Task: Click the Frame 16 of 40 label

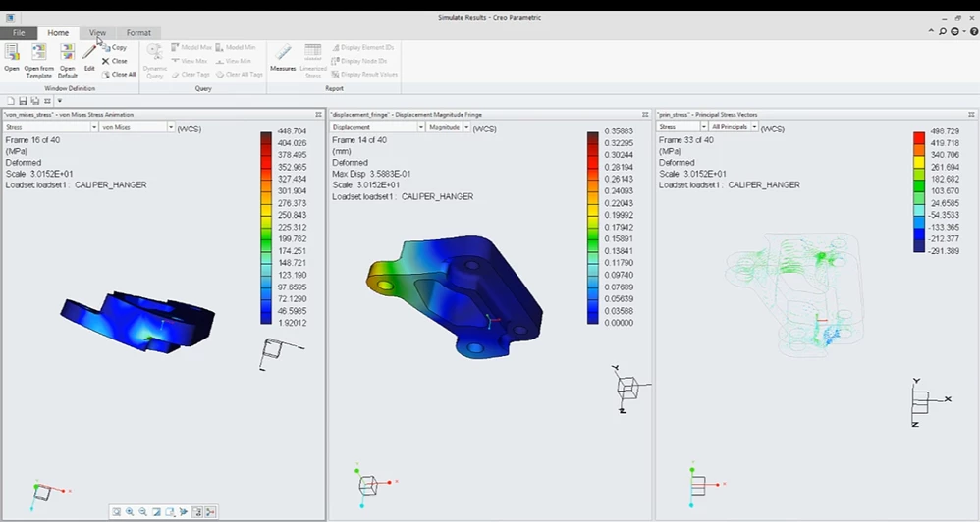Action: coord(32,140)
